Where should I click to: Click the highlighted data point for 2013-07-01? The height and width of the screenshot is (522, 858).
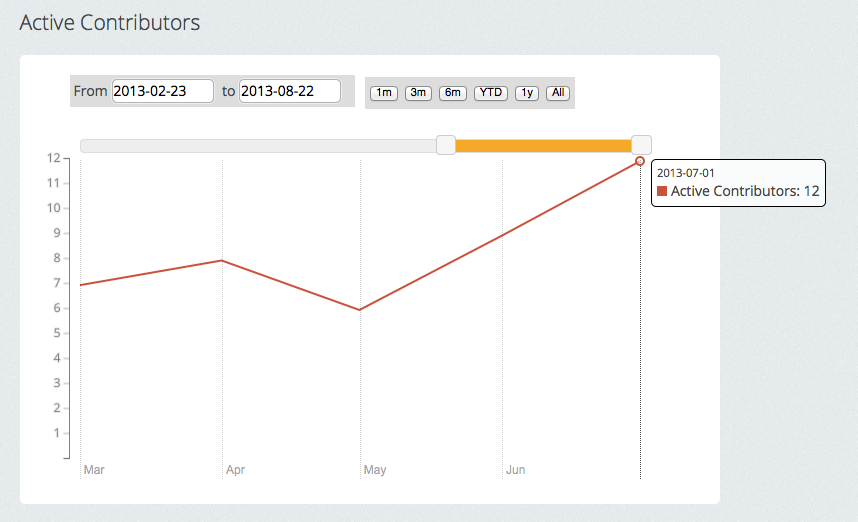(640, 161)
